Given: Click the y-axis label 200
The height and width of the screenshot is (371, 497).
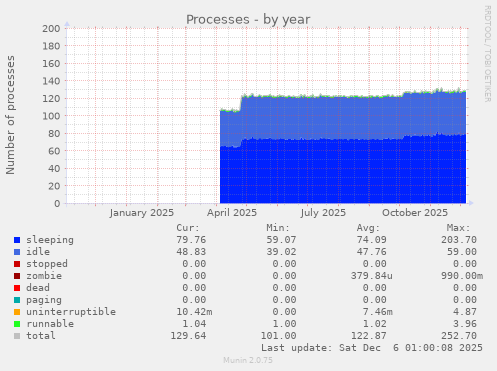Looking at the screenshot, I should point(51,28).
